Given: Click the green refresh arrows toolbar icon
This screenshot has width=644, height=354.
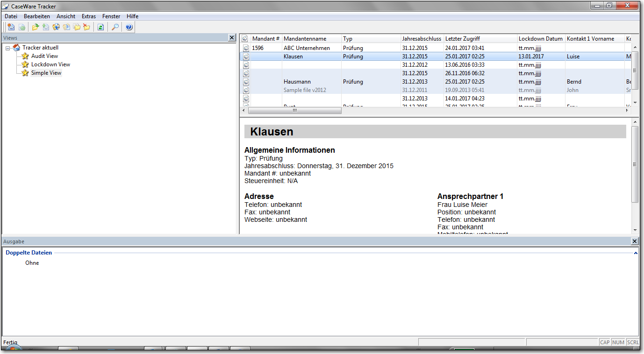Looking at the screenshot, I should pyautogui.click(x=100, y=27).
